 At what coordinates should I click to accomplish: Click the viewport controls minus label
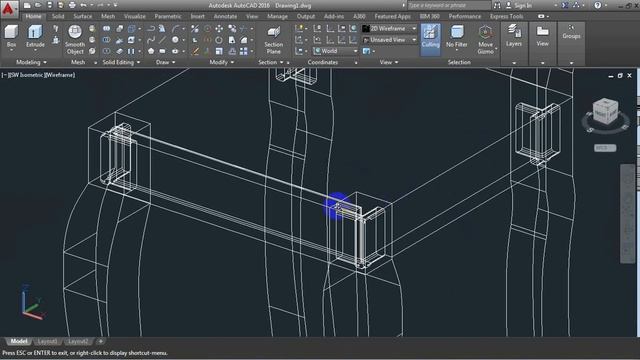(x=4, y=75)
